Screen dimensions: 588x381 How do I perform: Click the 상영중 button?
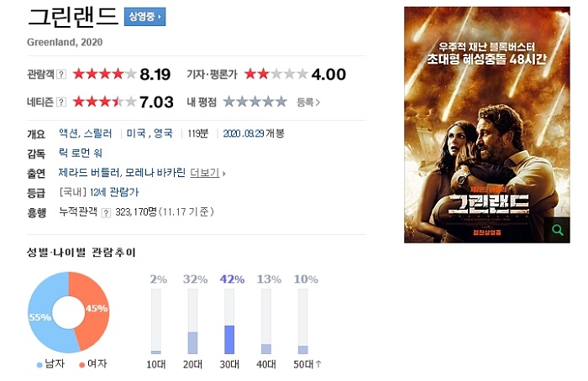coord(144,17)
